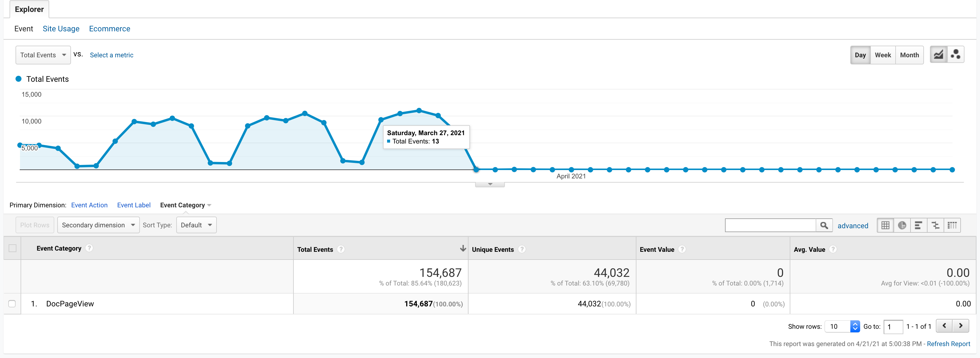The height and width of the screenshot is (358, 980).
Task: Open the Show rows selector
Action: pos(842,326)
